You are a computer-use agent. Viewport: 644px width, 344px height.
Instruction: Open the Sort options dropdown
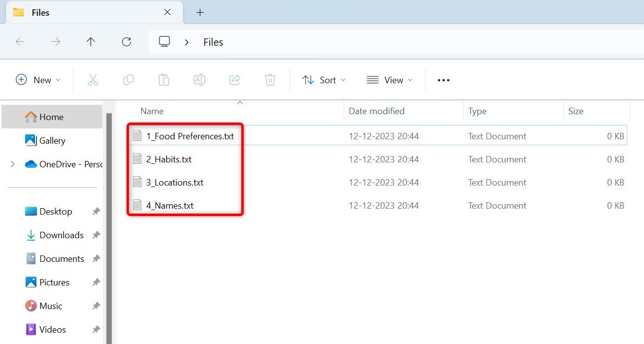(x=323, y=80)
